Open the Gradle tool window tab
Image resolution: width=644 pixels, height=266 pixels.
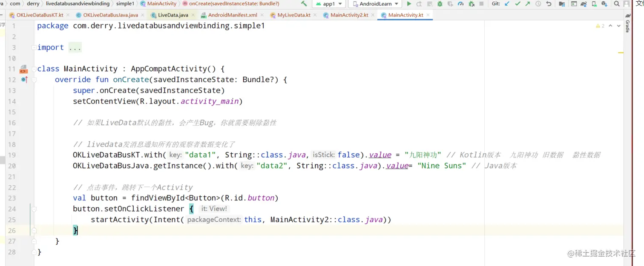tap(628, 23)
